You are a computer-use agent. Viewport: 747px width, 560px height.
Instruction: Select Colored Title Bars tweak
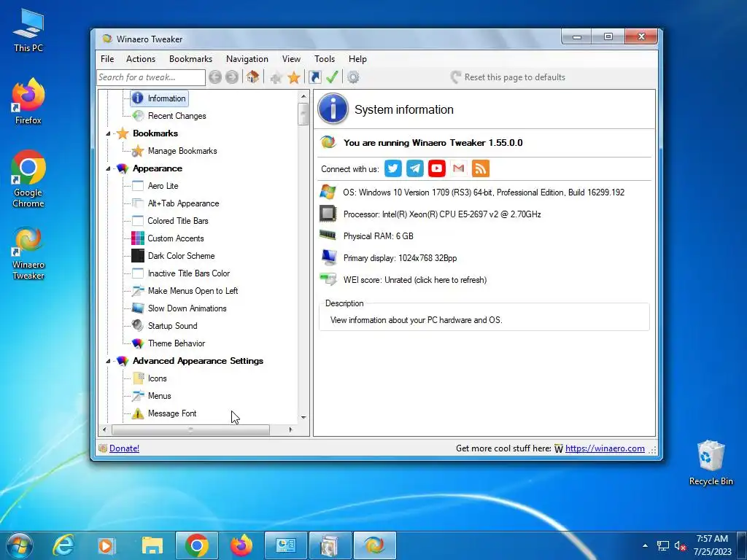(178, 221)
